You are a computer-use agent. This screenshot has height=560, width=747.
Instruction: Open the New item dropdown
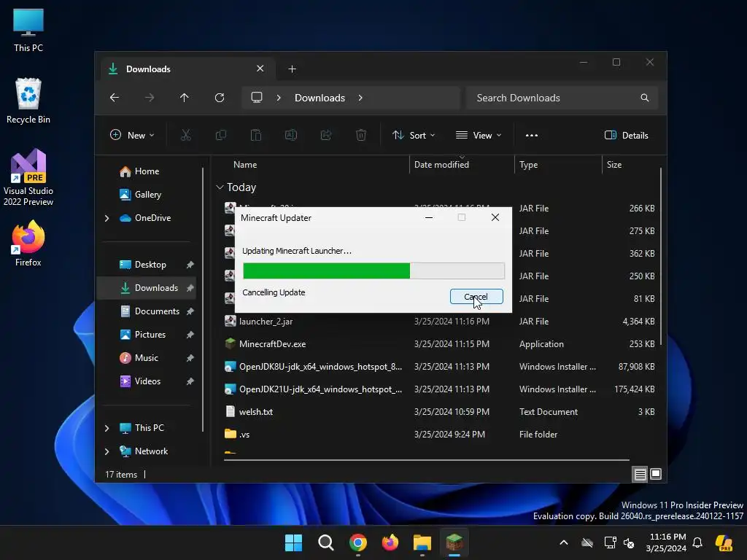(132, 135)
